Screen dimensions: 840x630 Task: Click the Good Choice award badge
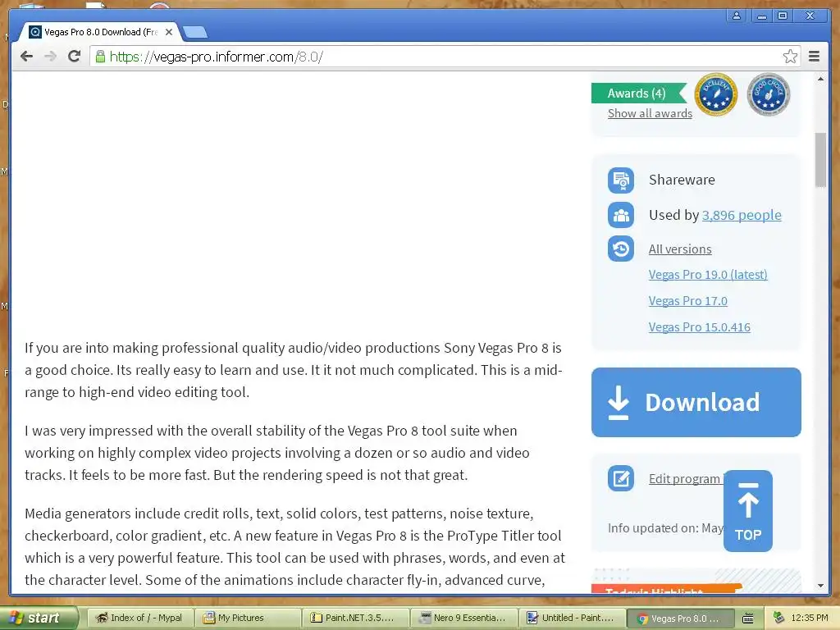pos(768,94)
